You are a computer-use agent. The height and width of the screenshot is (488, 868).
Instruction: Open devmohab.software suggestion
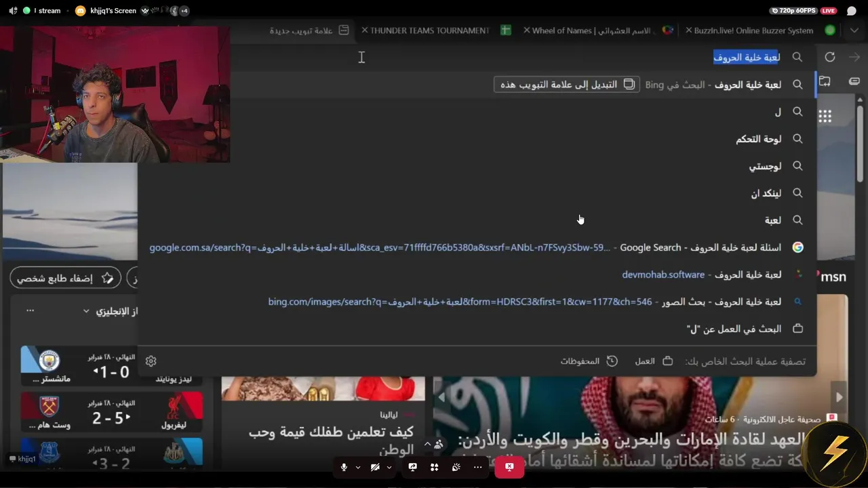(477, 274)
